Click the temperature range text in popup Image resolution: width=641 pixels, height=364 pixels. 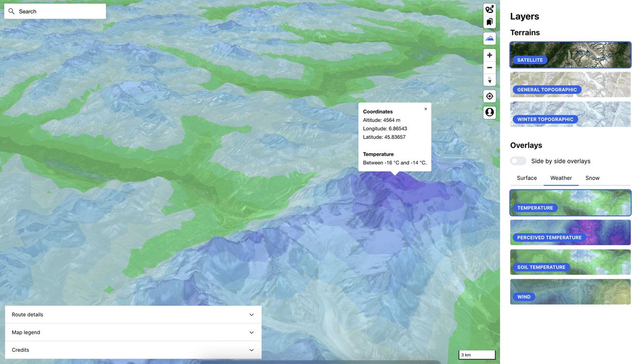point(395,163)
